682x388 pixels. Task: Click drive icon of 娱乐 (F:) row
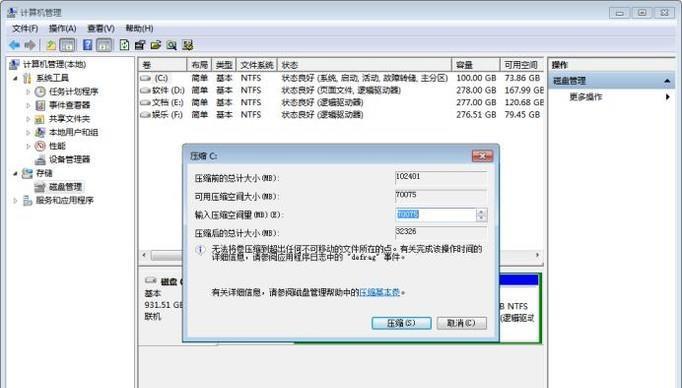(x=145, y=115)
